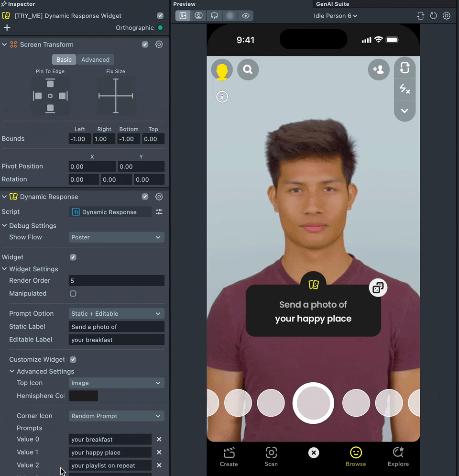The height and width of the screenshot is (476, 459).
Task: Click the flip camera icon
Action: click(404, 68)
